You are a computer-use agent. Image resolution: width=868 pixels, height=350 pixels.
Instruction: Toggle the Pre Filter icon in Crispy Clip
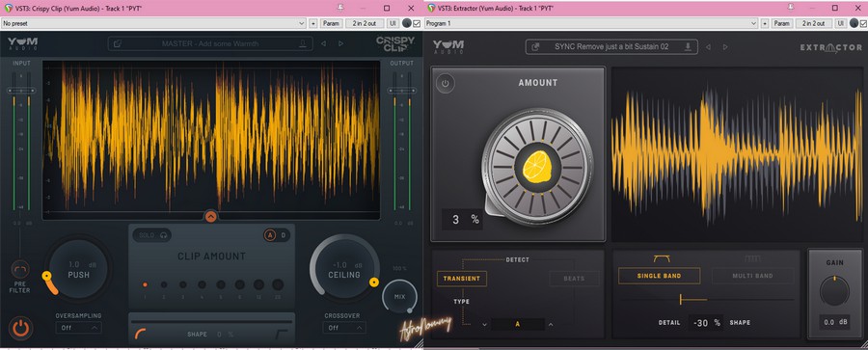pyautogui.click(x=20, y=270)
